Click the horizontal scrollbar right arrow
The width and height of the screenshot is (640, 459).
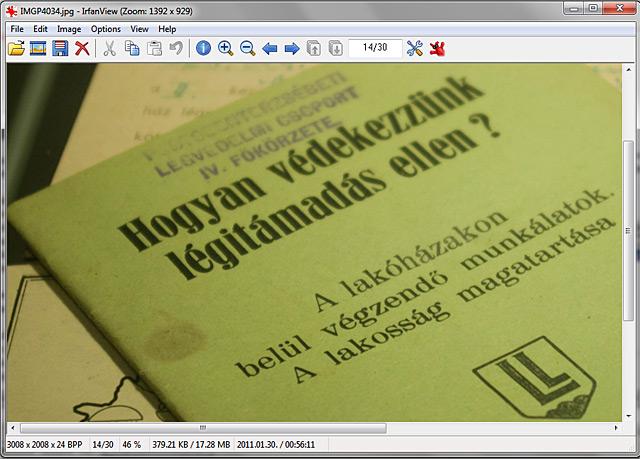(616, 428)
